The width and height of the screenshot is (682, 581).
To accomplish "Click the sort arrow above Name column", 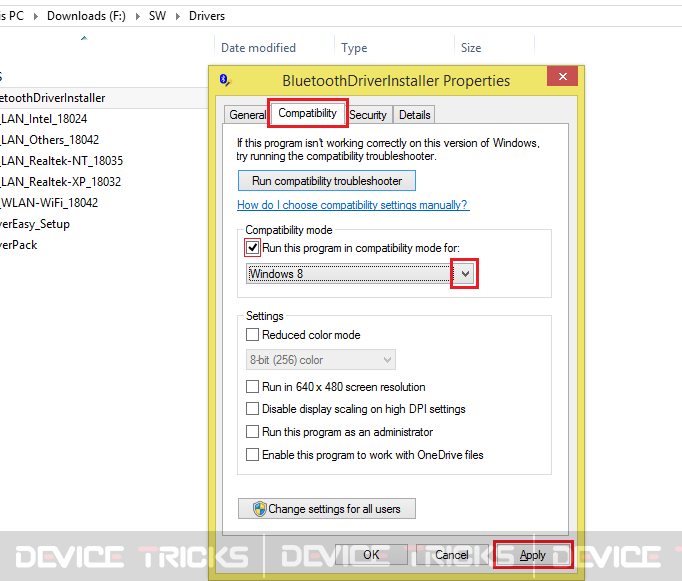I will 84,38.
